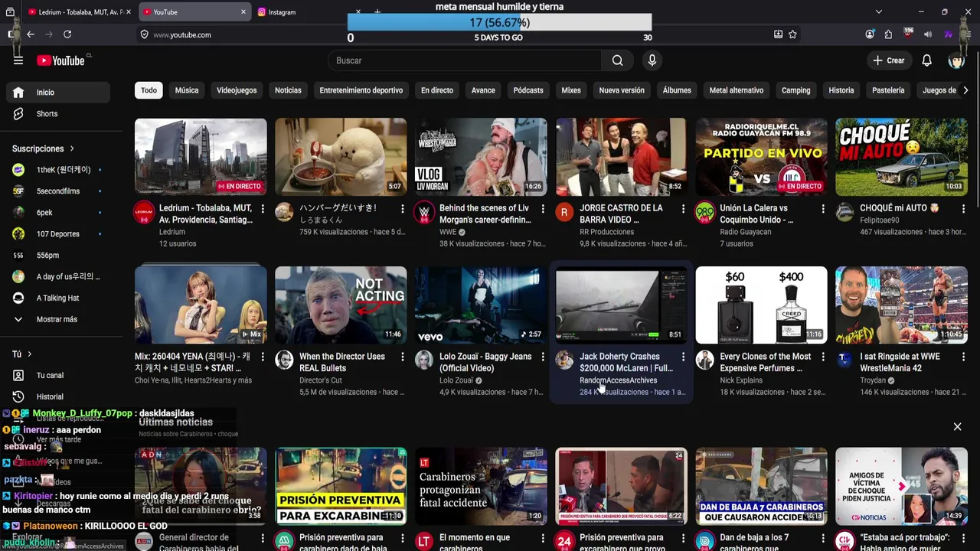Open the Tú section chevron

coord(30,354)
